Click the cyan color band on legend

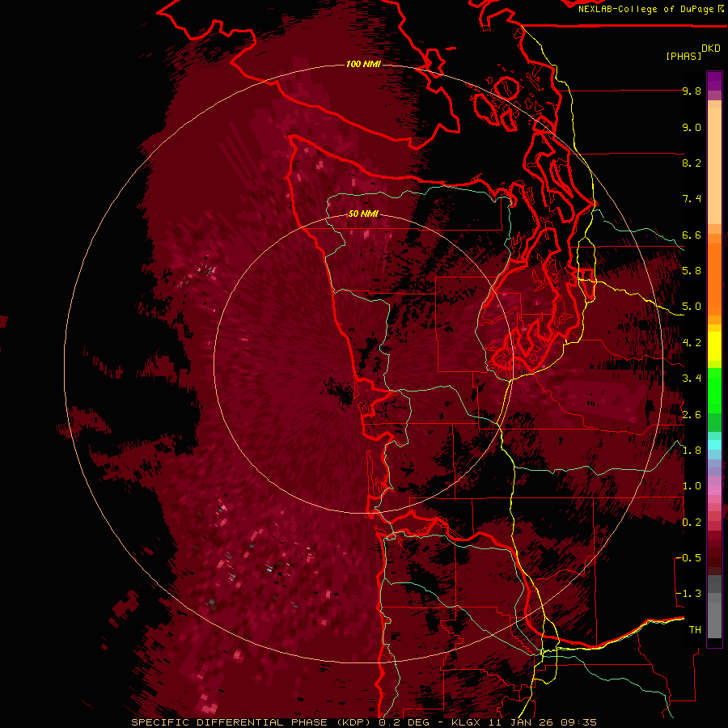pyautogui.click(x=714, y=445)
